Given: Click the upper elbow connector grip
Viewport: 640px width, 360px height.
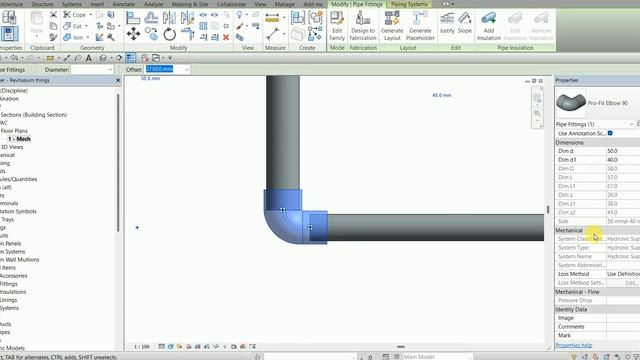Looking at the screenshot, I should coord(282,210).
